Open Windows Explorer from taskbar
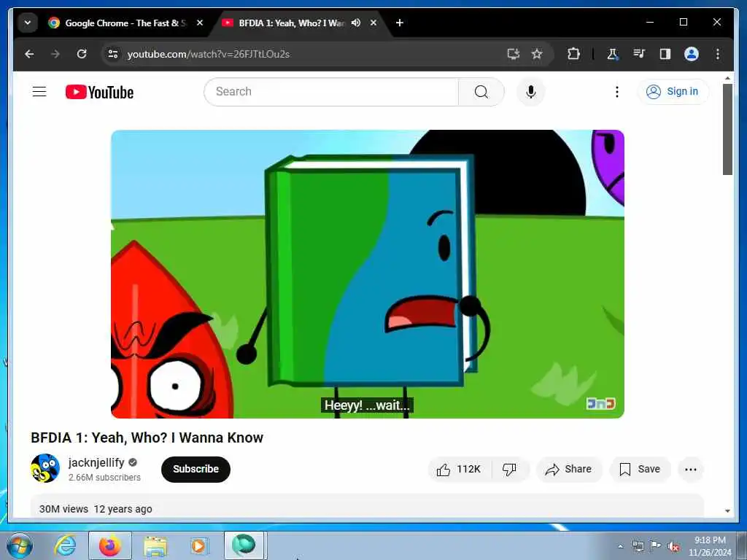The image size is (747, 560). 155,547
